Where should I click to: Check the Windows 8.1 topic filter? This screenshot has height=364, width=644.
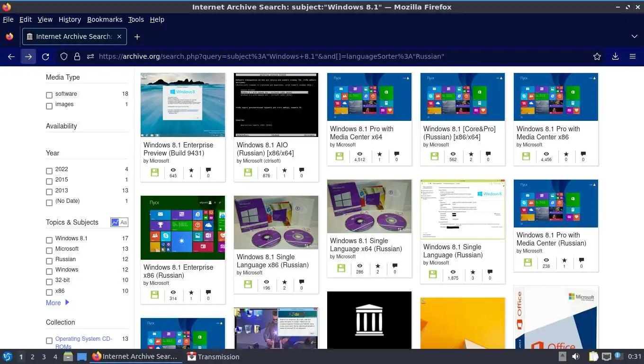(x=49, y=239)
